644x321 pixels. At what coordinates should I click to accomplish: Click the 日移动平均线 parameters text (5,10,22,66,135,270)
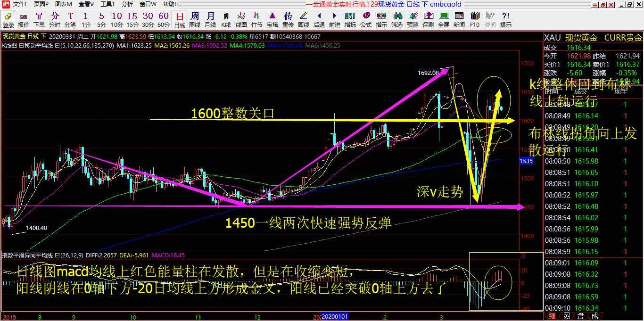click(x=84, y=46)
